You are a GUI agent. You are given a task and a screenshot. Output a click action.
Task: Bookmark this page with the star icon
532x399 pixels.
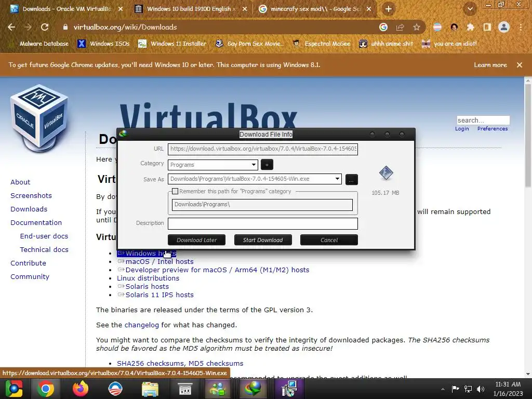coord(417,27)
